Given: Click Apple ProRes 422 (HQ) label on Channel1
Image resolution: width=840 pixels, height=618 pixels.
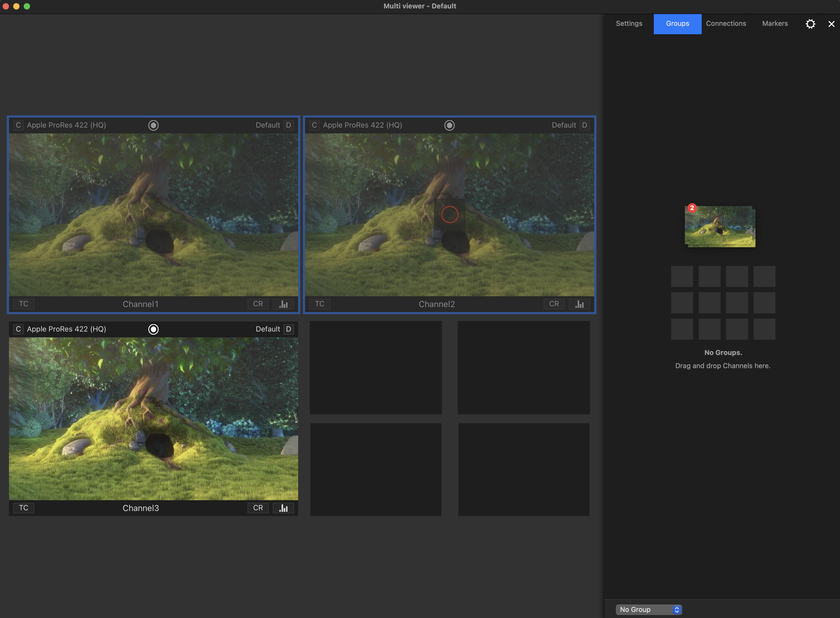Looking at the screenshot, I should 67,125.
